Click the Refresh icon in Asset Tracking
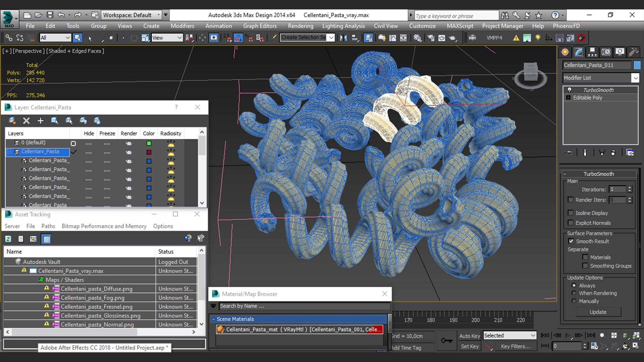Viewport: 644px width, 362px height. [x=8, y=239]
